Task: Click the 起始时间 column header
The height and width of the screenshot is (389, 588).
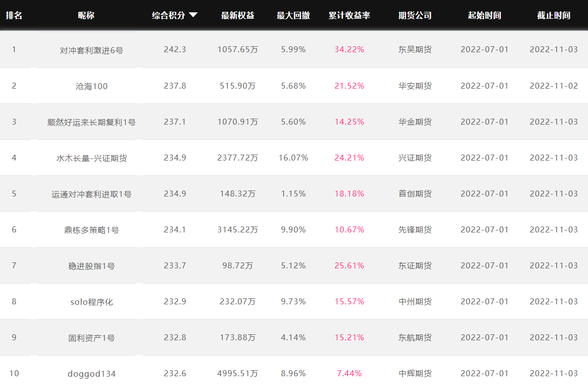Action: (484, 15)
